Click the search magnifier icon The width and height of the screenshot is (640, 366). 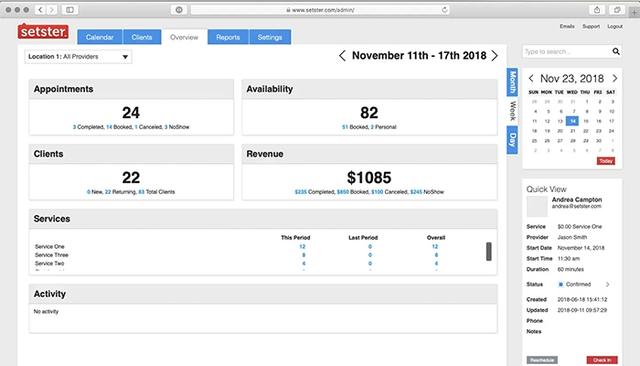[616, 51]
